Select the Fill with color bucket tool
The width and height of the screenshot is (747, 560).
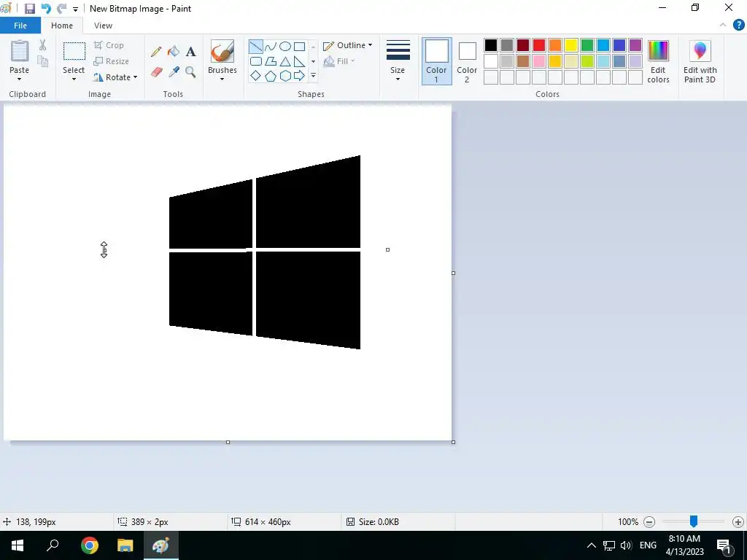tap(174, 52)
